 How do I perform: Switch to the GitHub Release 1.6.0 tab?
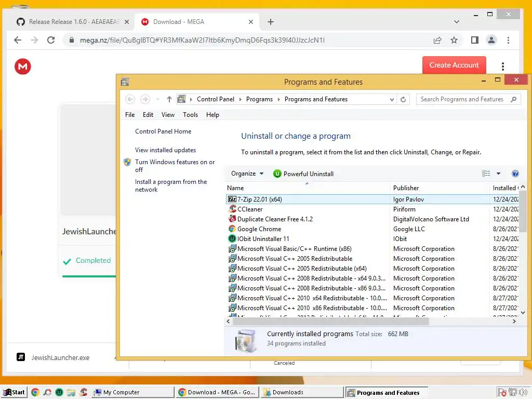pos(73,22)
